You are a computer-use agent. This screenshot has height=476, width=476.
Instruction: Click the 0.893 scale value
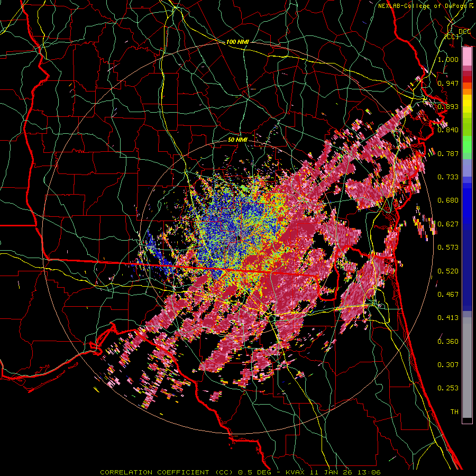coord(448,106)
